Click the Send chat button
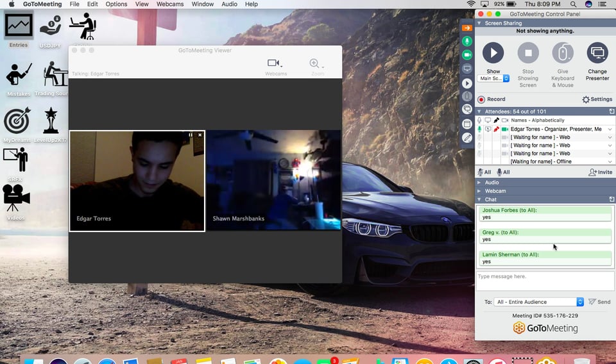Screen dimensions: 616x364 [x=599, y=302]
